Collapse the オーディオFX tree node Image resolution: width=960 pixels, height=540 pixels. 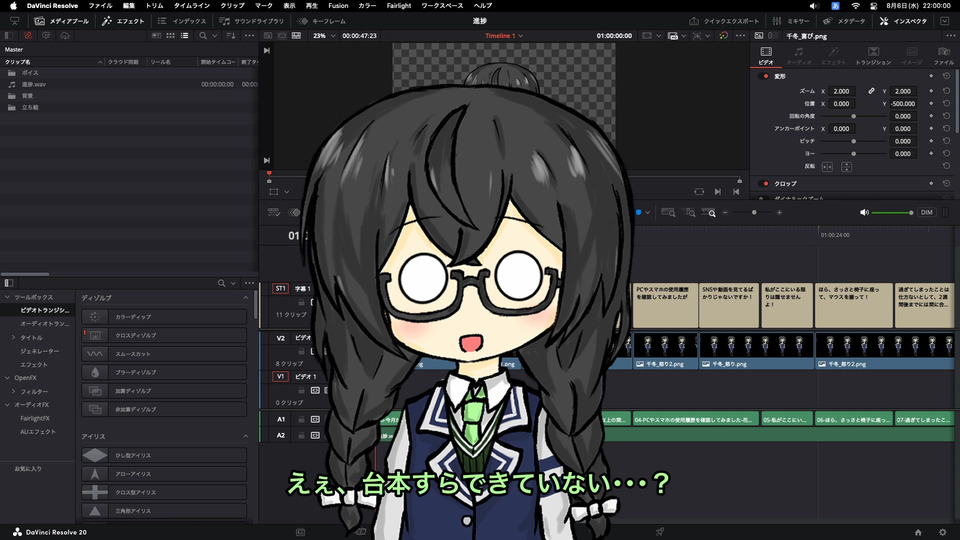tap(7, 405)
